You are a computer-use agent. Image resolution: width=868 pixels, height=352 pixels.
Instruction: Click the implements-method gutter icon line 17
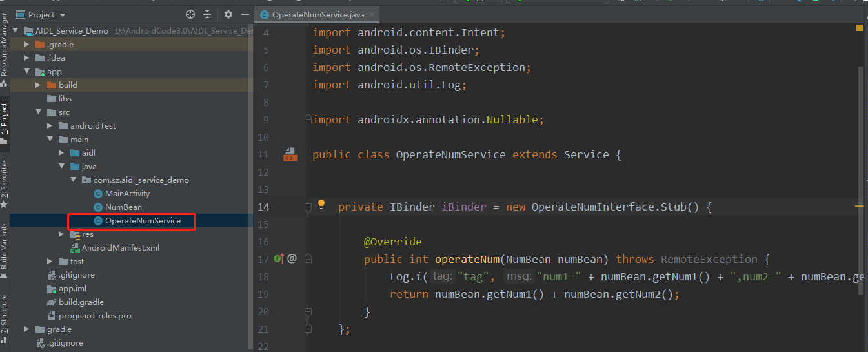[279, 259]
